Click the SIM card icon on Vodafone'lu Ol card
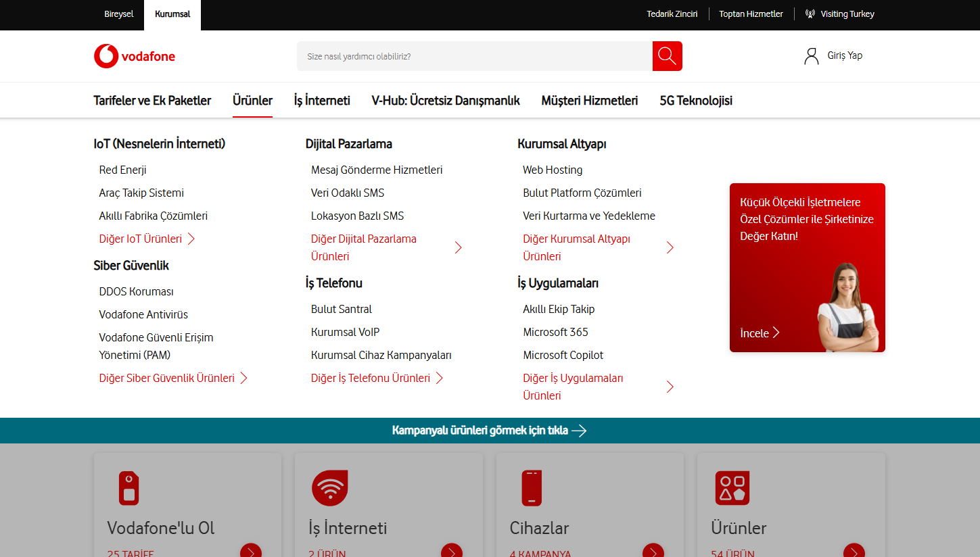 click(129, 487)
